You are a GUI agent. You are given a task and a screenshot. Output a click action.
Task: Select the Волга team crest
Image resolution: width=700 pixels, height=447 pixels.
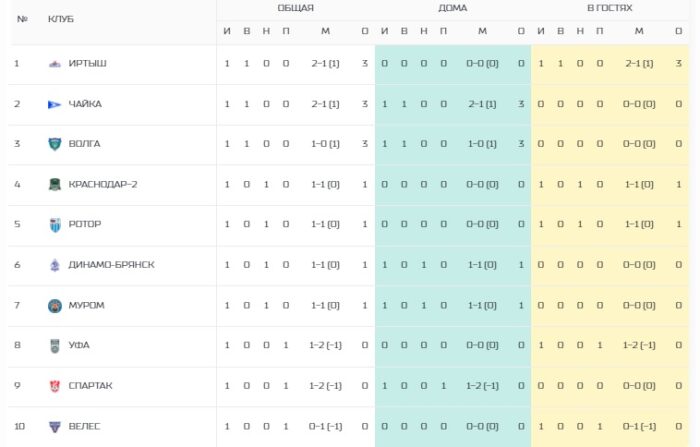(54, 144)
